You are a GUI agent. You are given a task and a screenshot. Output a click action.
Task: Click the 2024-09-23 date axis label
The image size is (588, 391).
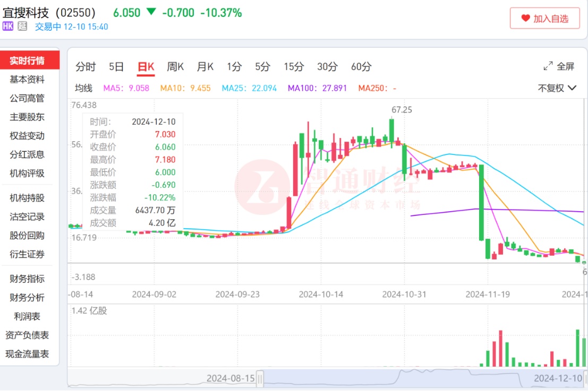tap(237, 294)
